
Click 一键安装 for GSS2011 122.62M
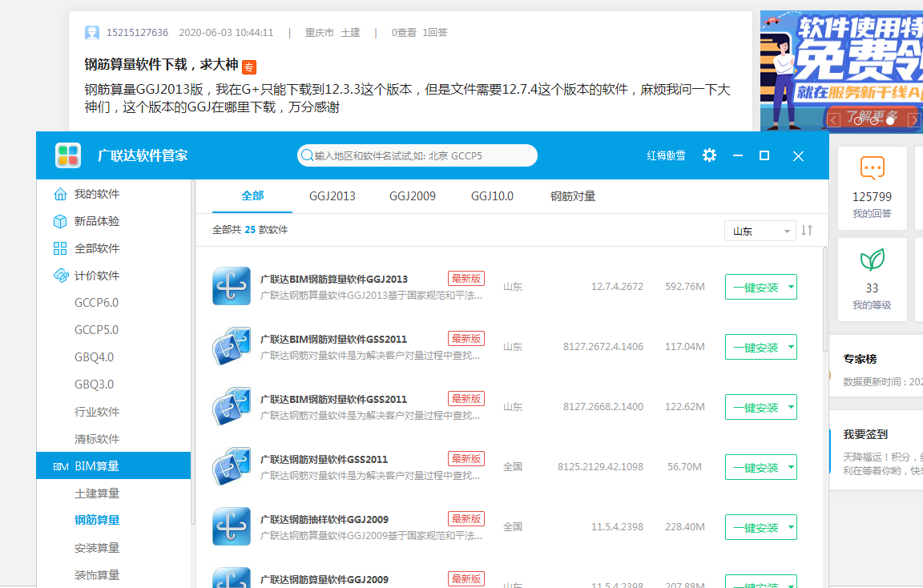[x=756, y=407]
